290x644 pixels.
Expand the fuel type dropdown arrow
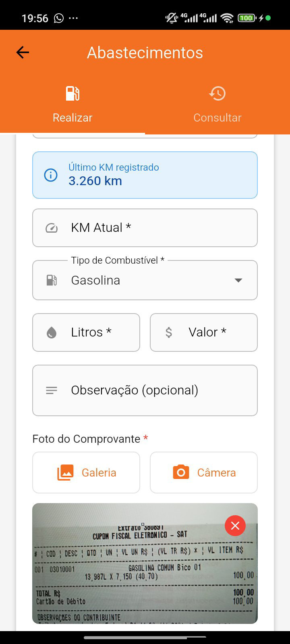238,280
